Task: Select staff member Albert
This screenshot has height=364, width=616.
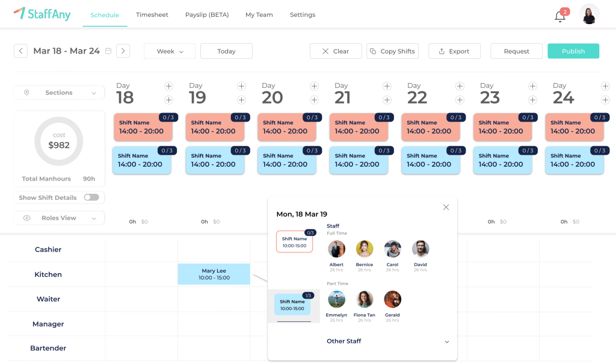Action: click(x=337, y=249)
